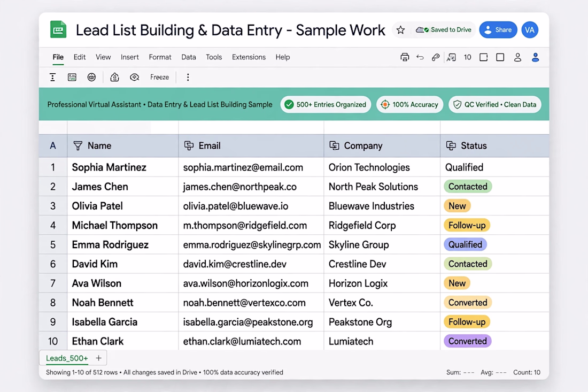Screen dimensions: 588x392
Task: Click the undo arrow icon
Action: 420,57
